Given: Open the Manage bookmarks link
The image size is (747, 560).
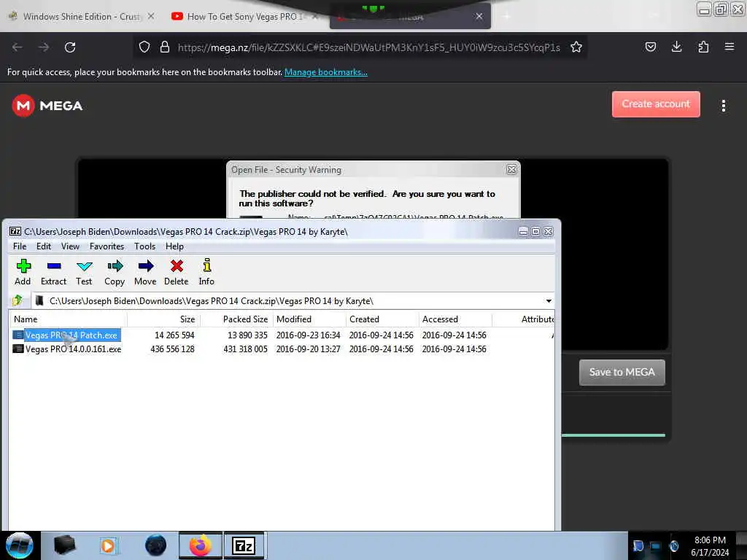Looking at the screenshot, I should 326,72.
